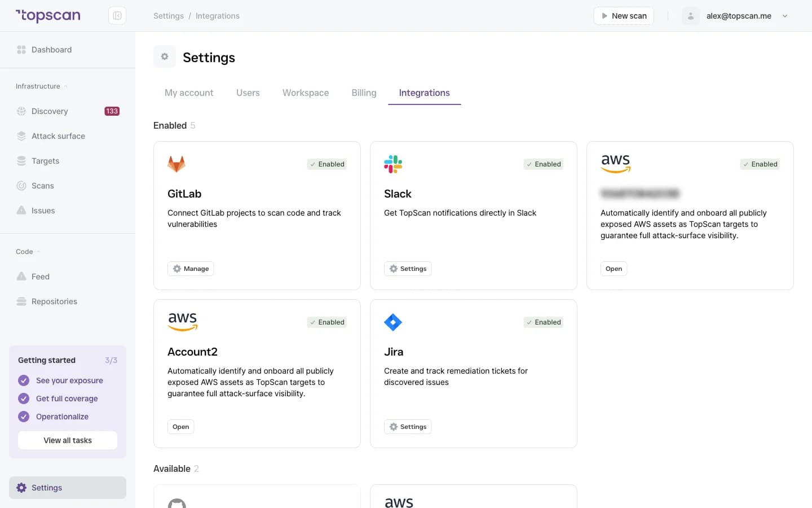Click Integrations breadcrumb
812x508 pixels.
pos(218,16)
